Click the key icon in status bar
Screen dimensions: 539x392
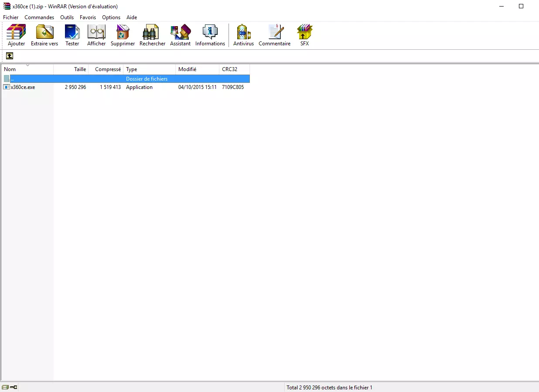coord(14,387)
